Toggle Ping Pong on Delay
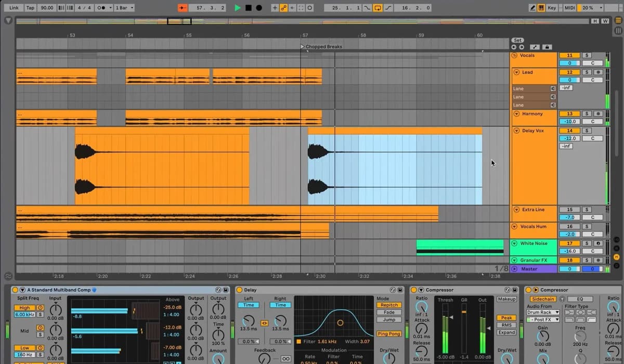The height and width of the screenshot is (364, 624). pos(389,334)
